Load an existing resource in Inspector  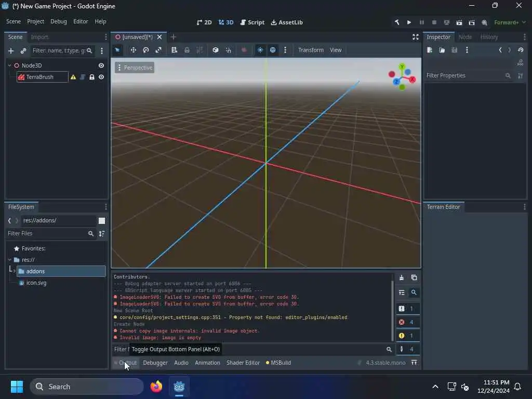click(x=442, y=50)
